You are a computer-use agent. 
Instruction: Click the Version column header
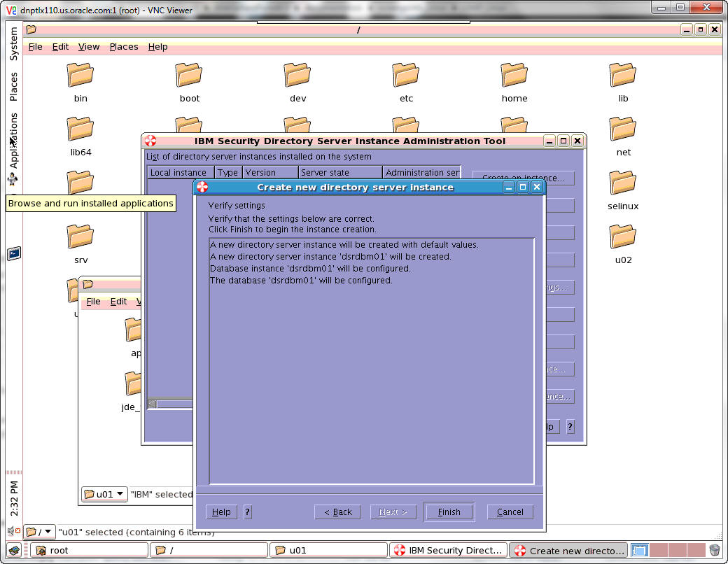click(269, 173)
